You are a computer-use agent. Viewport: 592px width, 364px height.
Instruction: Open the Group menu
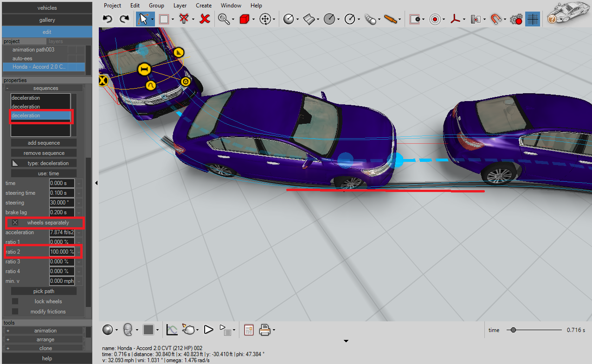[156, 6]
